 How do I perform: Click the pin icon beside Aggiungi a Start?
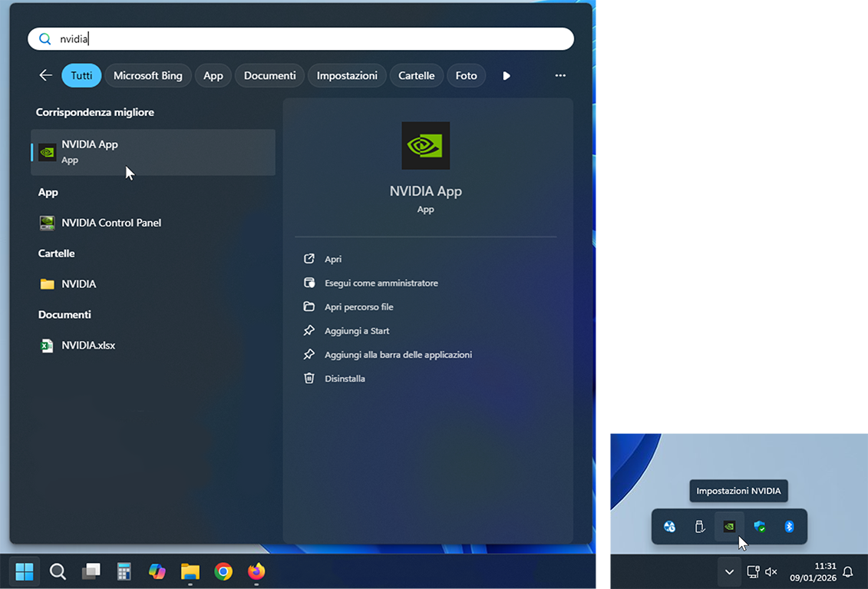point(309,331)
